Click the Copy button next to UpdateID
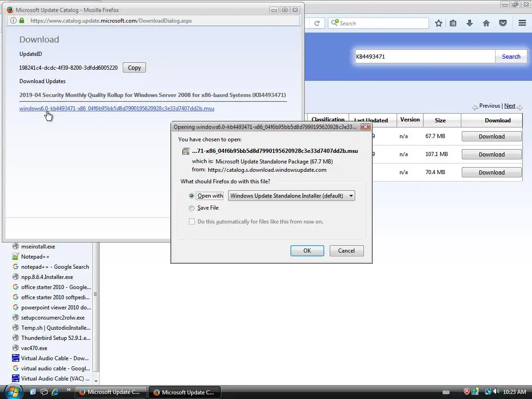Image resolution: width=532 pixels, height=399 pixels. 134,67
